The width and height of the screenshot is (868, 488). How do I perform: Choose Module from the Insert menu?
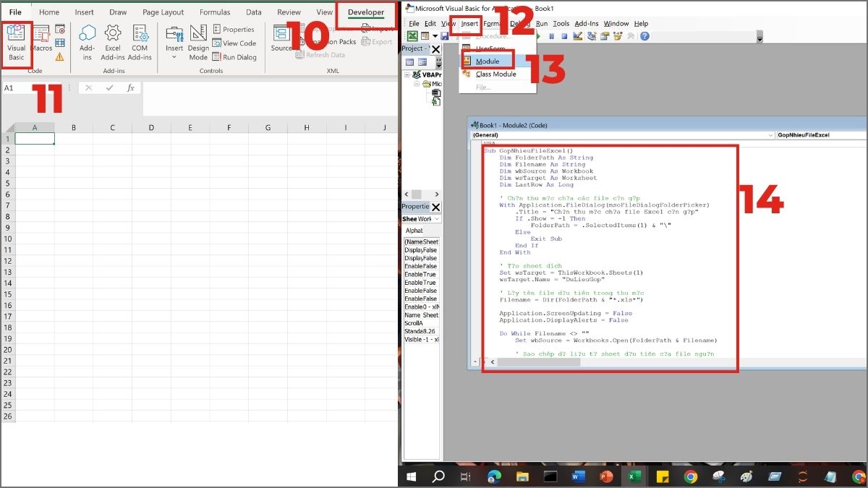click(x=488, y=61)
